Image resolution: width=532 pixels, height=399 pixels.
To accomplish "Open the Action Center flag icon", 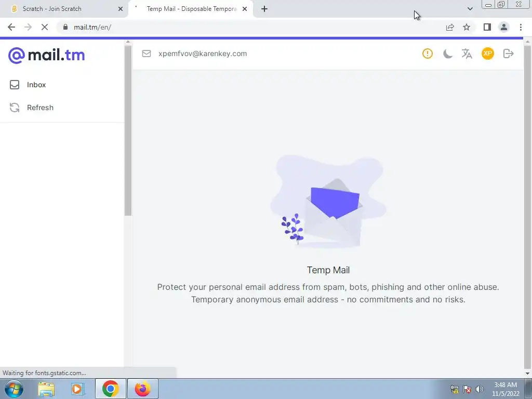I will (x=467, y=389).
